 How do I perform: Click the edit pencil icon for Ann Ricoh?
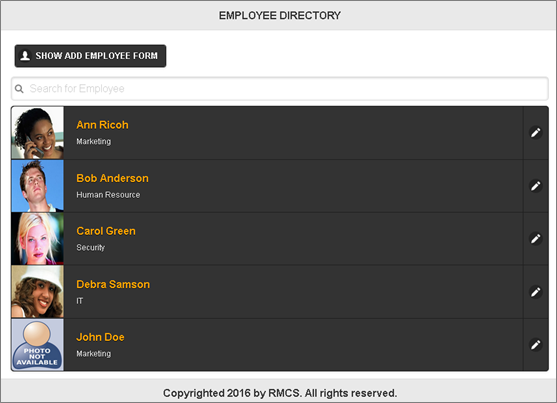[x=536, y=133]
